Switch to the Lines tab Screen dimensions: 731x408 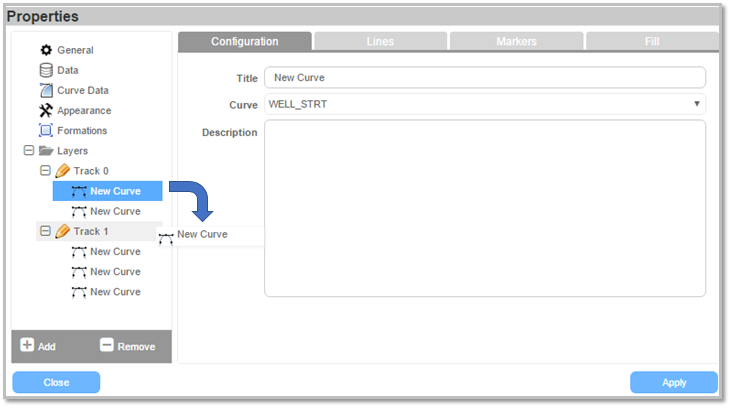point(380,41)
